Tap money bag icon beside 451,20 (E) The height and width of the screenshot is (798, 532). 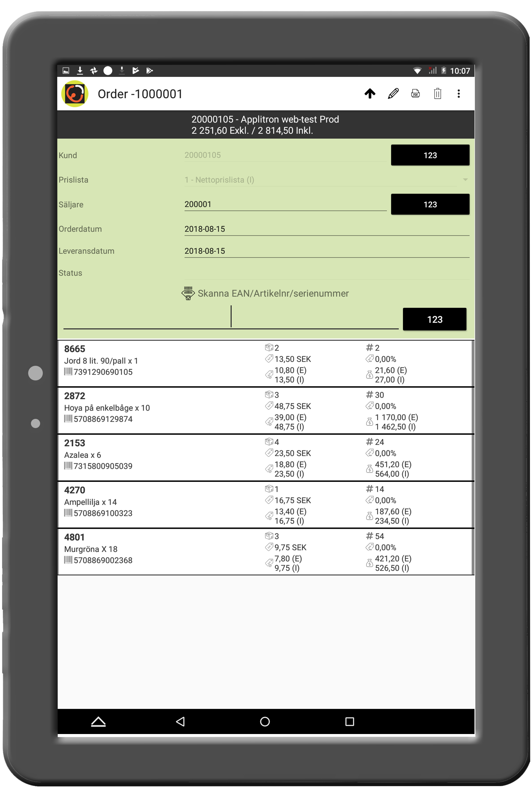[x=369, y=469]
